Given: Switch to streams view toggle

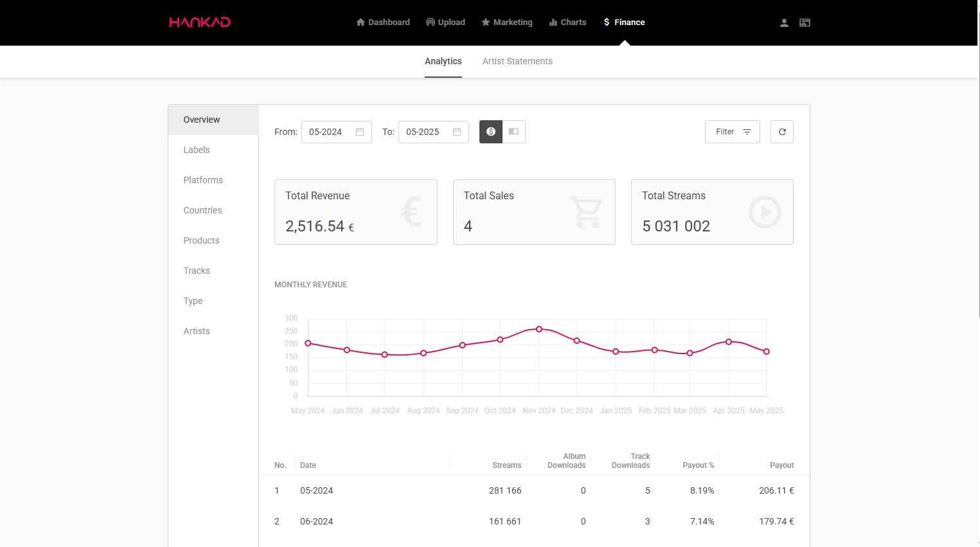Looking at the screenshot, I should tap(513, 132).
